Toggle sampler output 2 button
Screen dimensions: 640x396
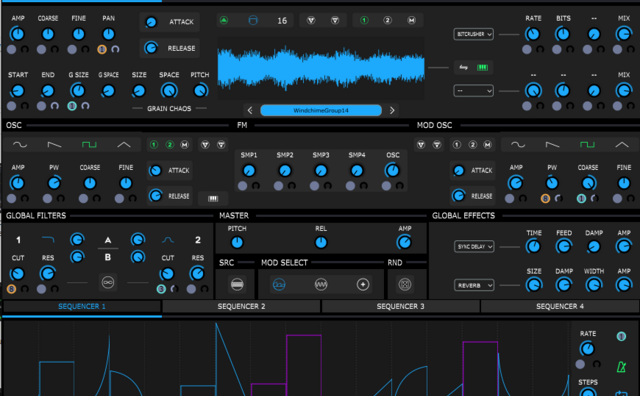pos(387,20)
